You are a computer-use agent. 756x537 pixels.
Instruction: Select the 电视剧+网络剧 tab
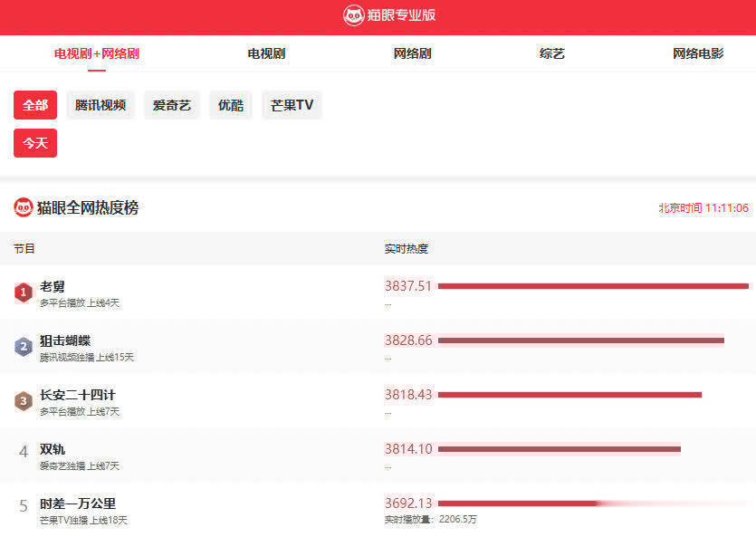(x=97, y=53)
